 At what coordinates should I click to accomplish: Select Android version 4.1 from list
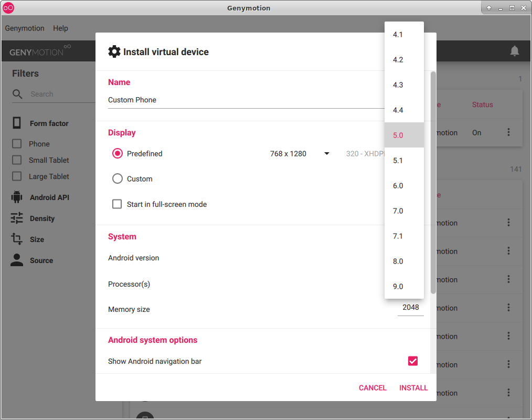pos(404,35)
